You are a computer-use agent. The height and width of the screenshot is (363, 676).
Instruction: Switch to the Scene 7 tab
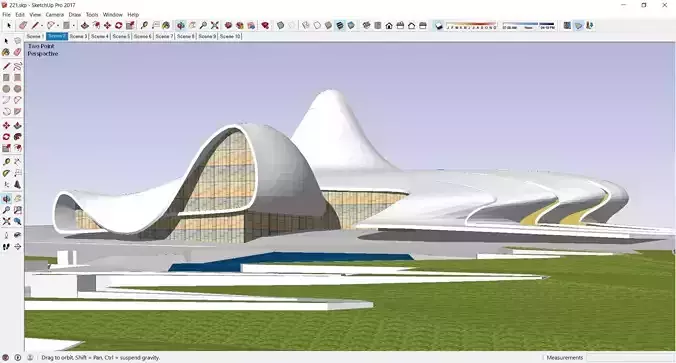[164, 36]
